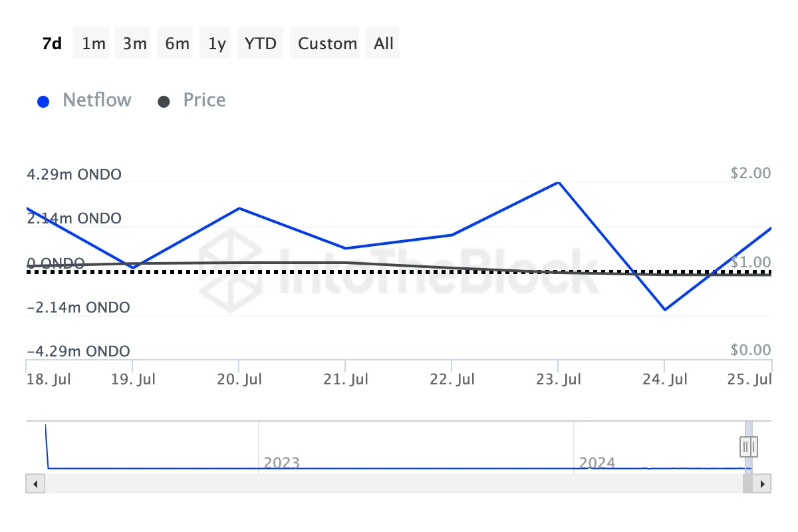Open the Custom date range picker
This screenshot has height=532, width=798.
pyautogui.click(x=327, y=44)
